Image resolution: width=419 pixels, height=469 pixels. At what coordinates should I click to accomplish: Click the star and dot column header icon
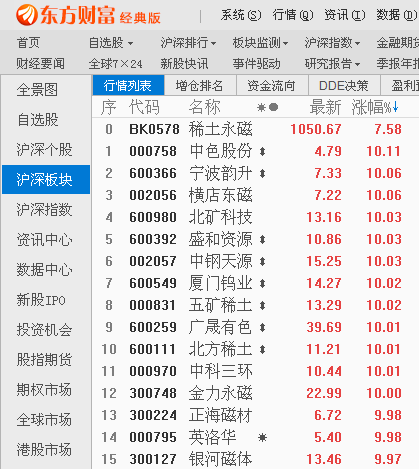268,107
